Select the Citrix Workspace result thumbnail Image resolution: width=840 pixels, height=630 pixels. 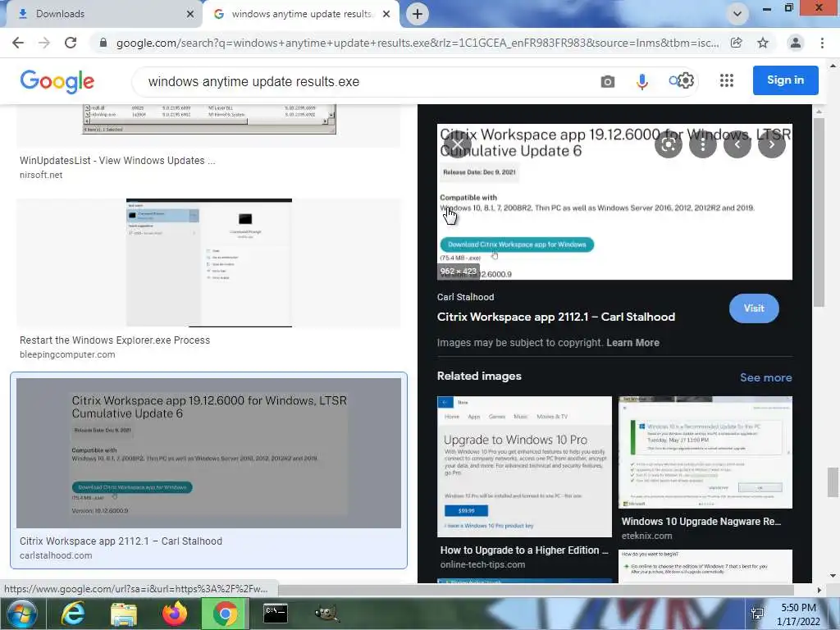(208, 453)
